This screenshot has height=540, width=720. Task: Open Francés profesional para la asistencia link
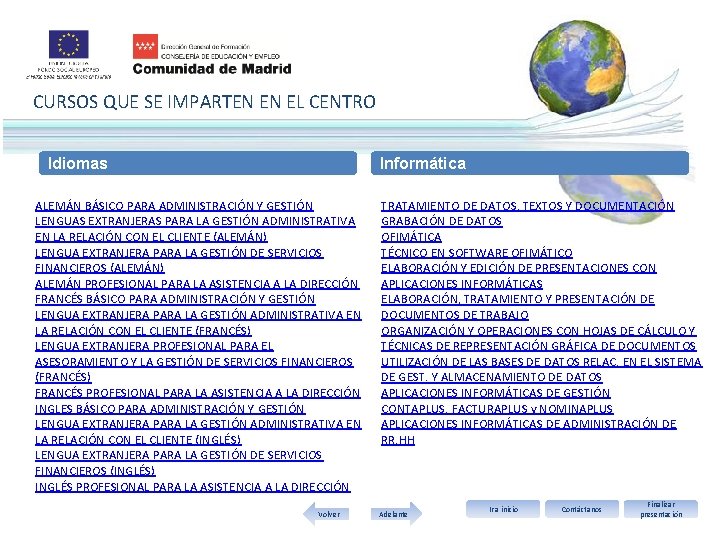click(198, 393)
